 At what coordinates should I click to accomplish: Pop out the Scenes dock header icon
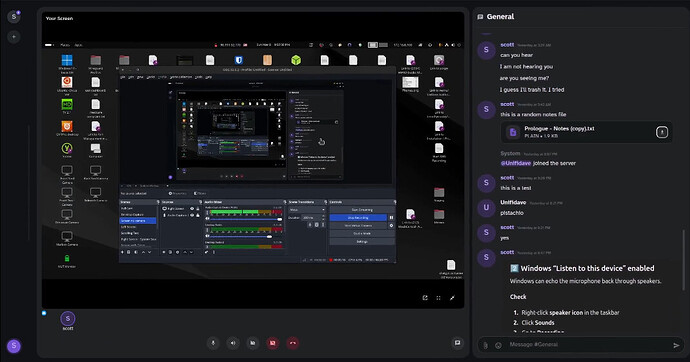click(158, 202)
